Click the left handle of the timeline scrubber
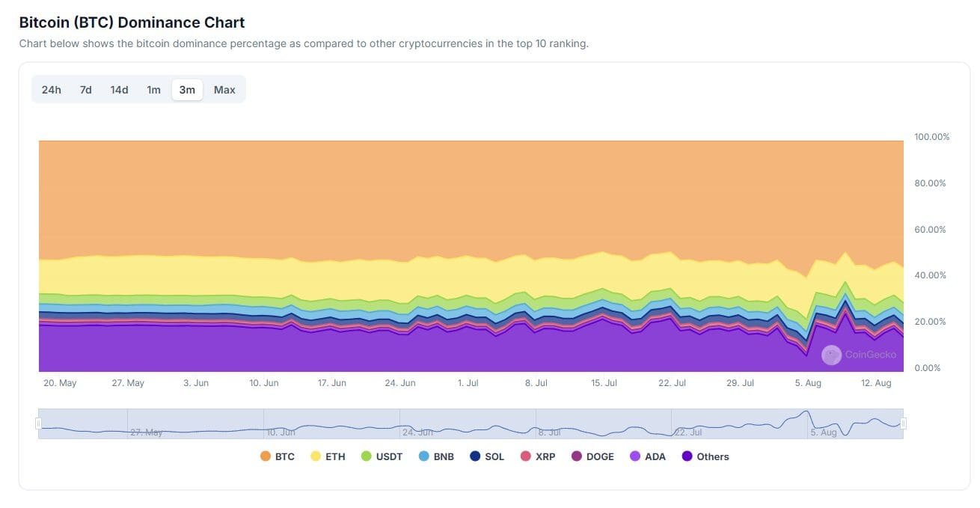 [x=39, y=422]
